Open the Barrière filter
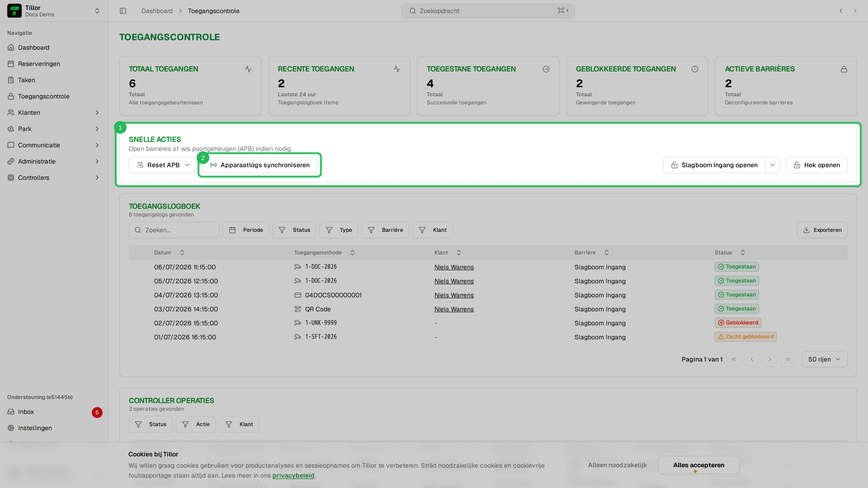The width and height of the screenshot is (868, 488). pyautogui.click(x=385, y=230)
